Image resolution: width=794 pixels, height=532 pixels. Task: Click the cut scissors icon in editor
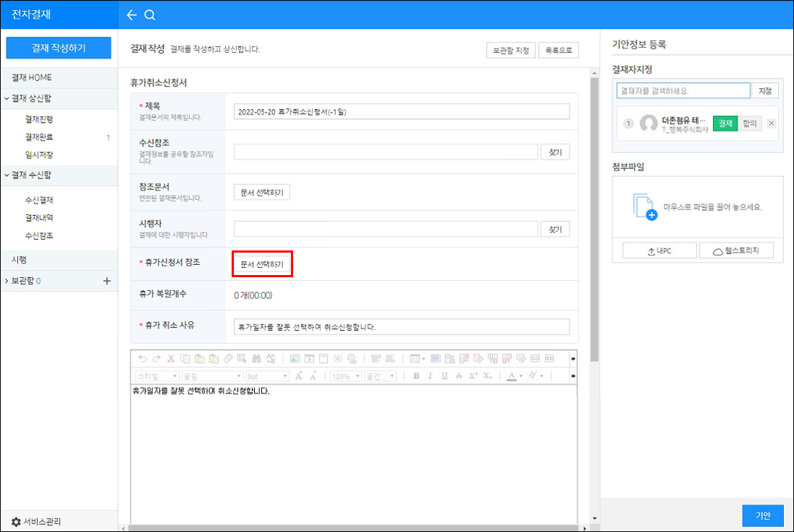171,358
